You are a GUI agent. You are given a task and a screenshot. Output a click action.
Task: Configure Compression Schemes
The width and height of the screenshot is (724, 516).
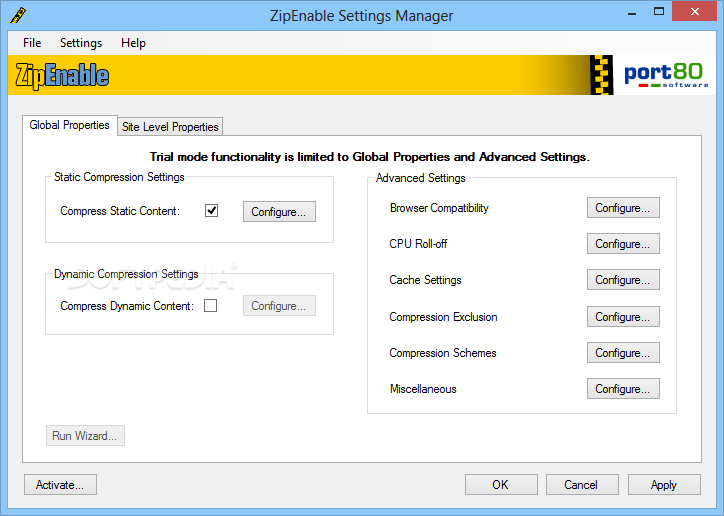pos(623,353)
